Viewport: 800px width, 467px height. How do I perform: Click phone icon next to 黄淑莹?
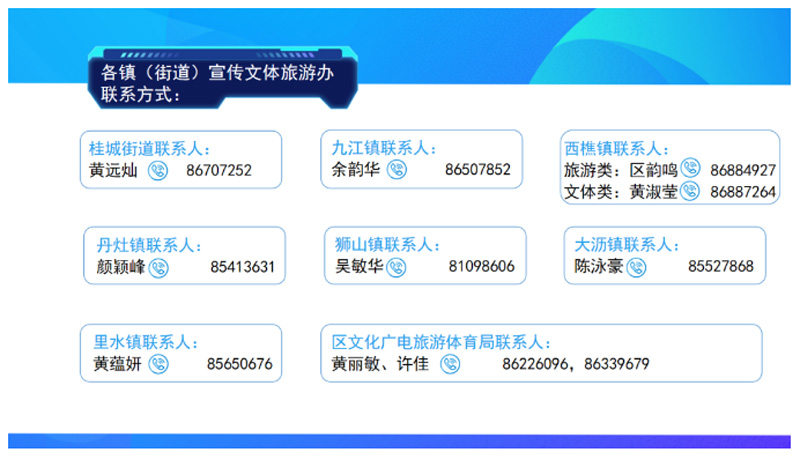[690, 190]
